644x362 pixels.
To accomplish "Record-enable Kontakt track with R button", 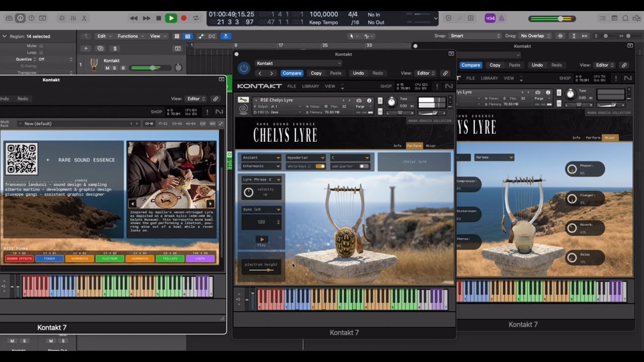I will click(123, 68).
